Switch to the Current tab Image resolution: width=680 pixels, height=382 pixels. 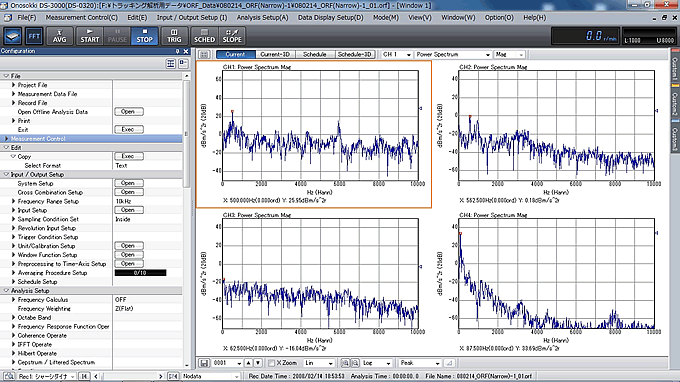point(235,55)
